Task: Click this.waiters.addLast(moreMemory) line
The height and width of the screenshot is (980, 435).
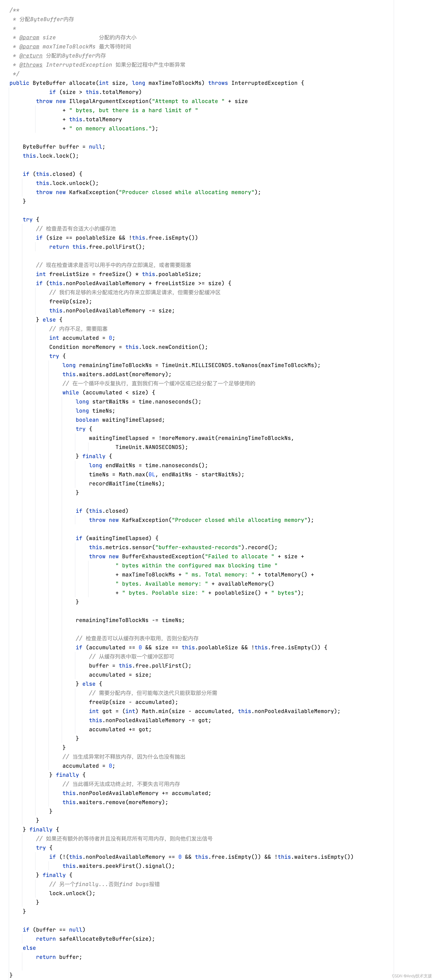Action: coord(117,374)
